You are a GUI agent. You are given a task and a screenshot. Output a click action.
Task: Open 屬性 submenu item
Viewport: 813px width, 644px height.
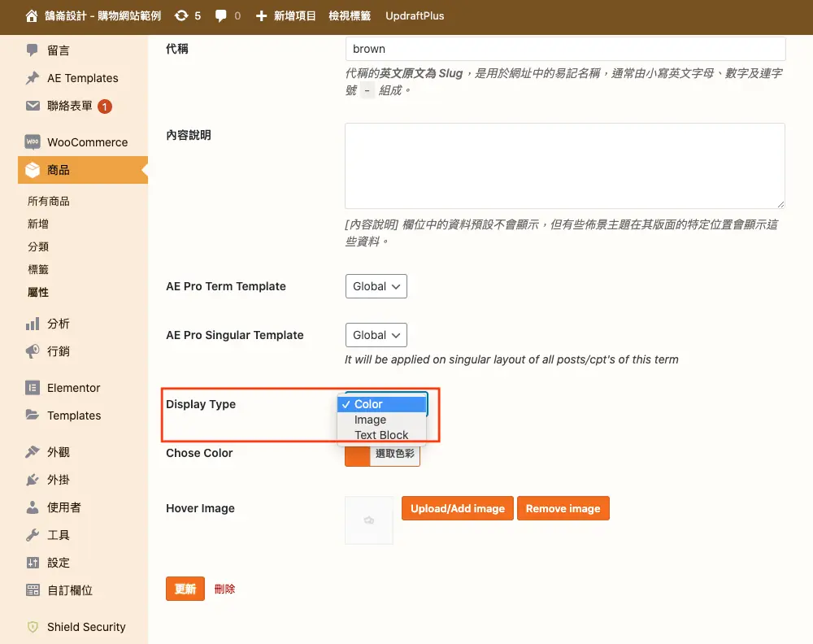point(38,293)
